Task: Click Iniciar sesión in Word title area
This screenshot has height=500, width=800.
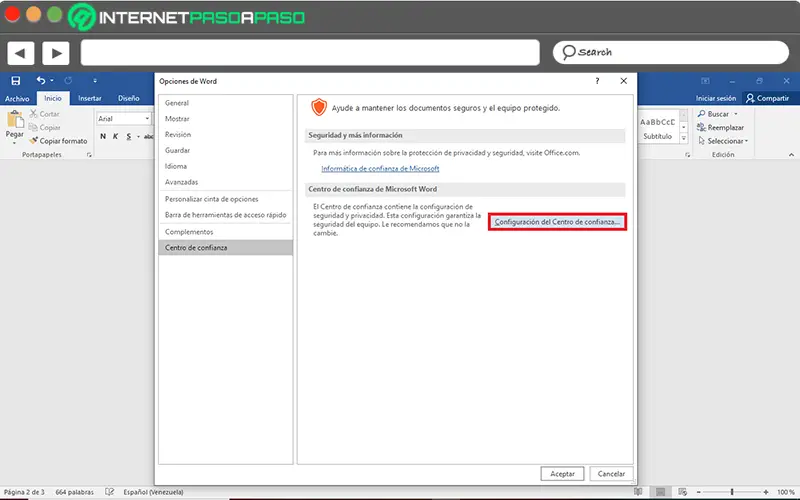Action: point(716,98)
